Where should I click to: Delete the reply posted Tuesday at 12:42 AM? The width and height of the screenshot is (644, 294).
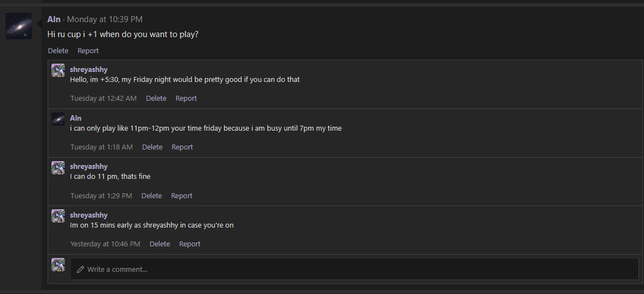[x=156, y=99]
